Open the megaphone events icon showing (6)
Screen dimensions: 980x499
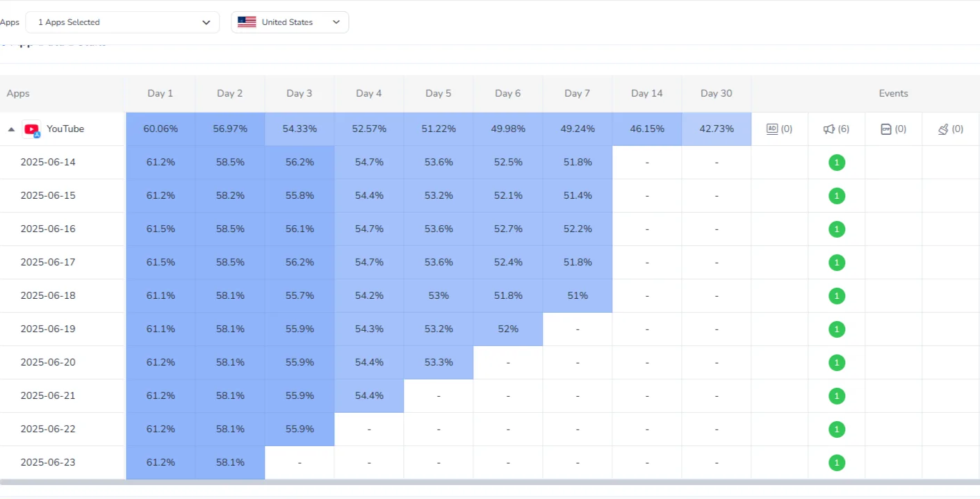pos(829,129)
